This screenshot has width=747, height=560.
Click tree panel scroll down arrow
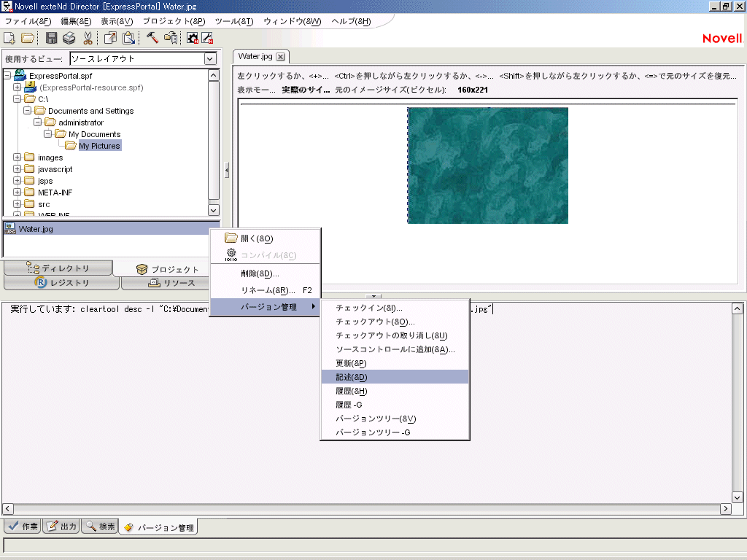214,210
